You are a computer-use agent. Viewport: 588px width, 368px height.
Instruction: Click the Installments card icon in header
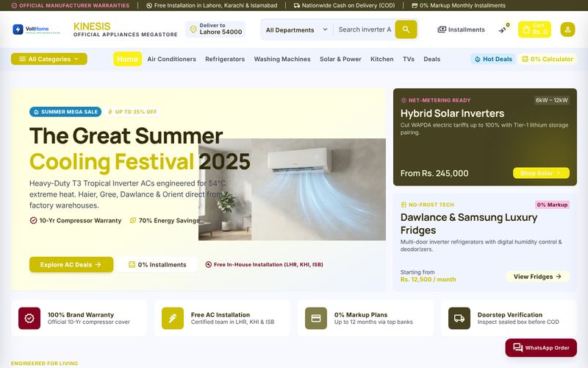click(442, 29)
